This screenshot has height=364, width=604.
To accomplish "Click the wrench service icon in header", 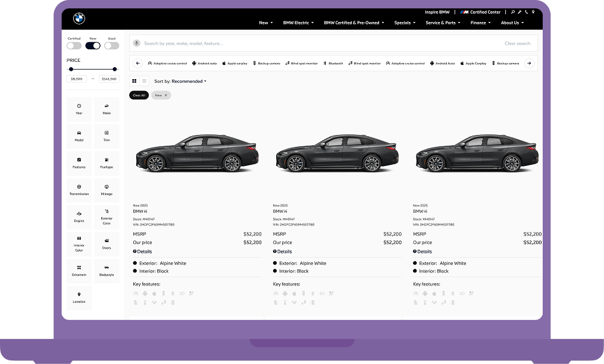I will point(519,12).
